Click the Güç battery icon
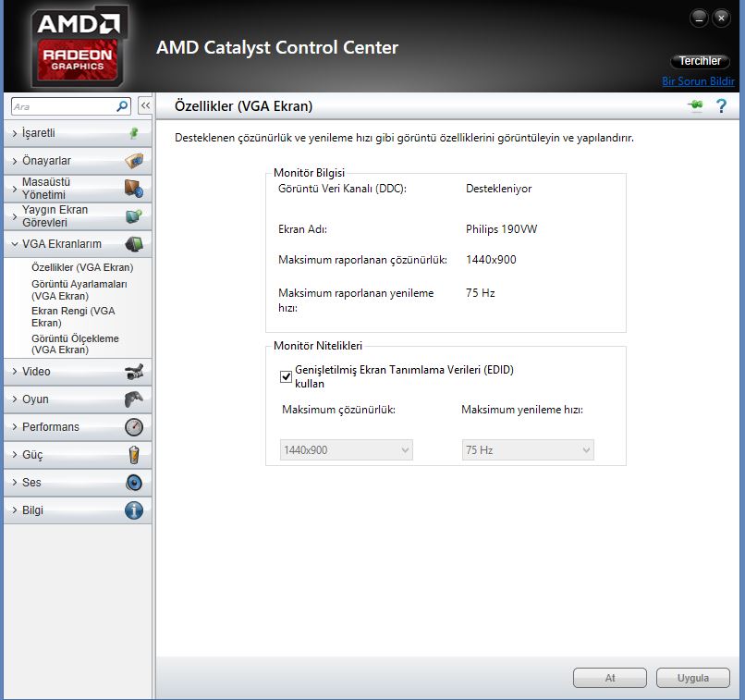745x700 pixels. coord(134,455)
